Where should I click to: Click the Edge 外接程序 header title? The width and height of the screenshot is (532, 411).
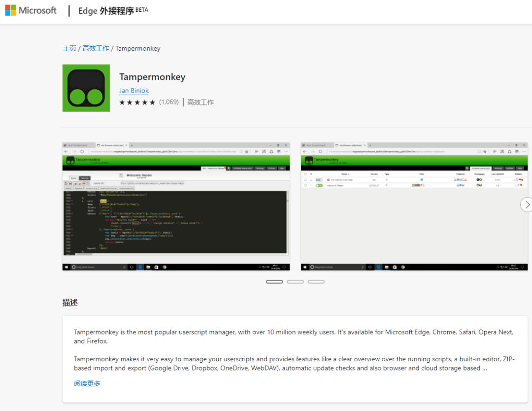pos(105,10)
